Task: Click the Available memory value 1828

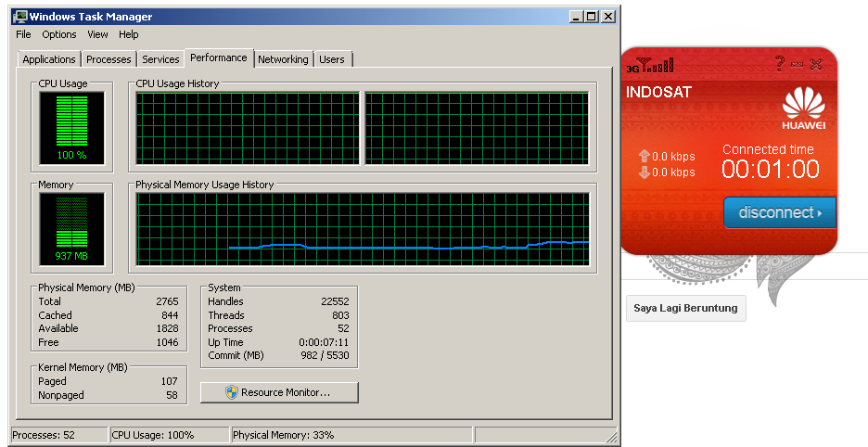Action: pos(167,328)
